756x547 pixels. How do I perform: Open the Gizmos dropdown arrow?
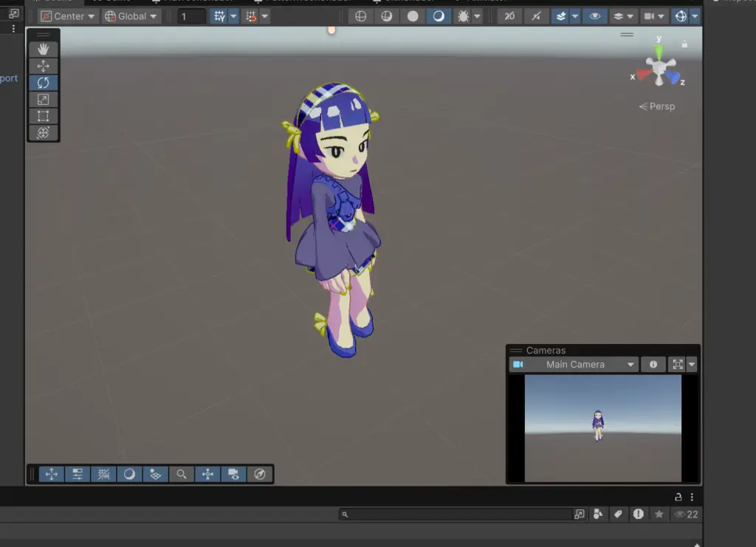695,16
